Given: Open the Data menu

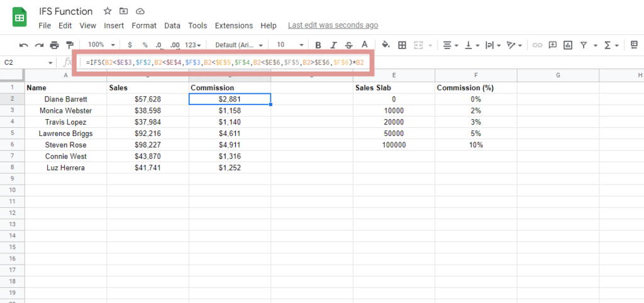Looking at the screenshot, I should (172, 25).
